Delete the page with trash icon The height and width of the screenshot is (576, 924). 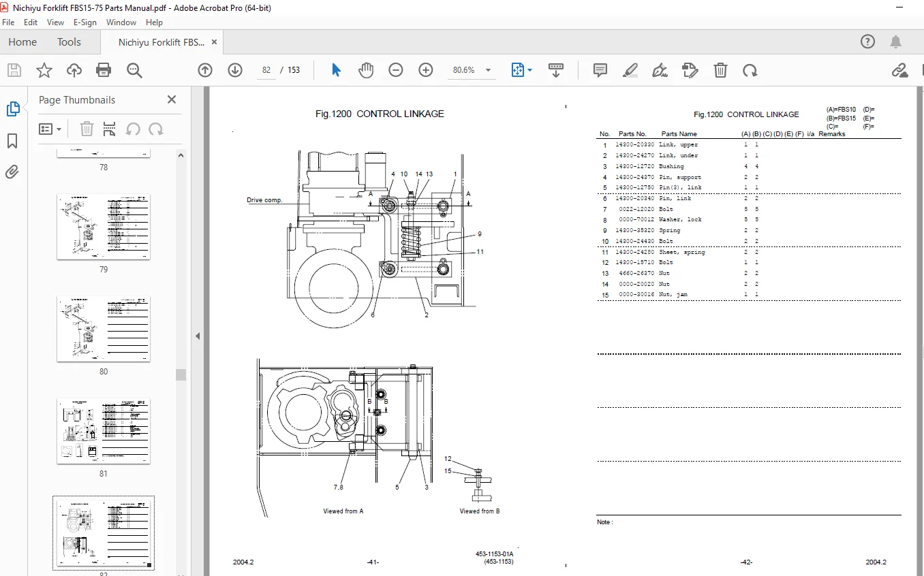tap(720, 70)
